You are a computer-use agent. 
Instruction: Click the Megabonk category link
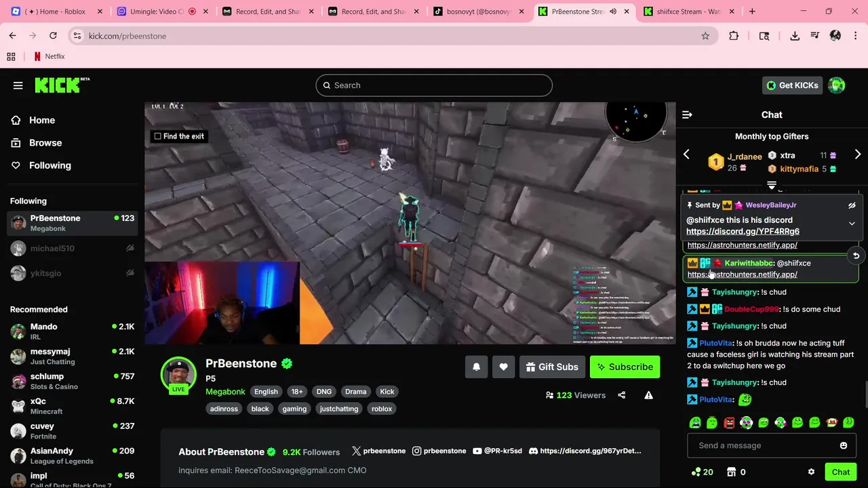(x=225, y=392)
